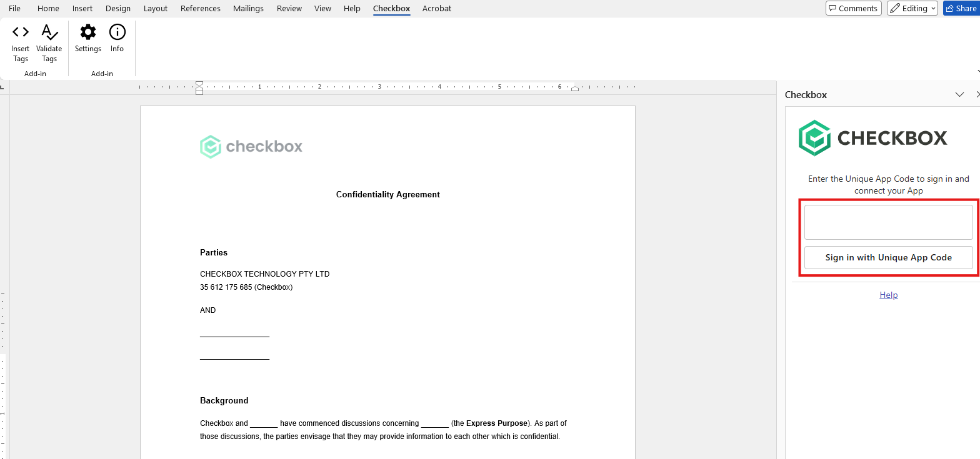Open the Acrobat tab
The width and height of the screenshot is (980, 459).
(437, 8)
